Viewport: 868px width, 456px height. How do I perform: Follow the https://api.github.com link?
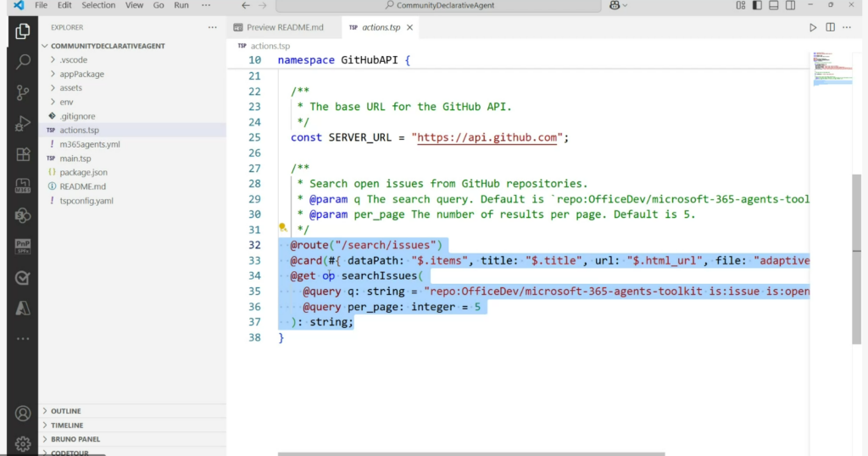pos(487,137)
